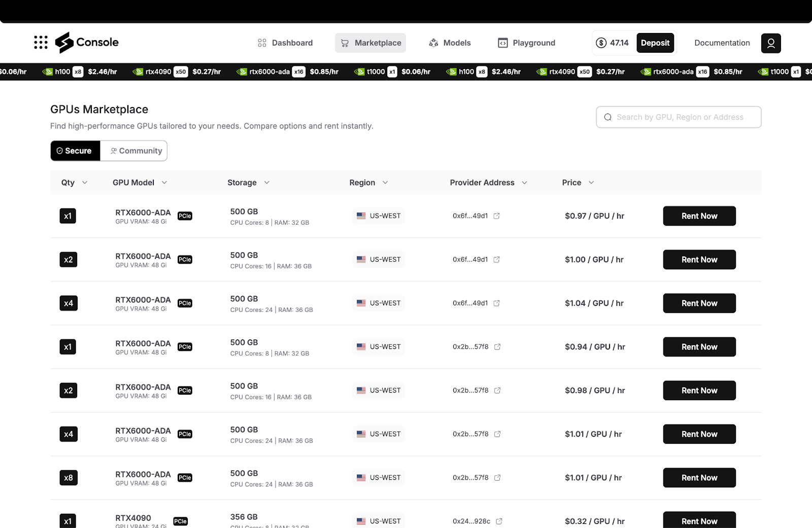
Task: Rent the x1 RTX6000-ADA at $0.97
Action: click(x=699, y=216)
